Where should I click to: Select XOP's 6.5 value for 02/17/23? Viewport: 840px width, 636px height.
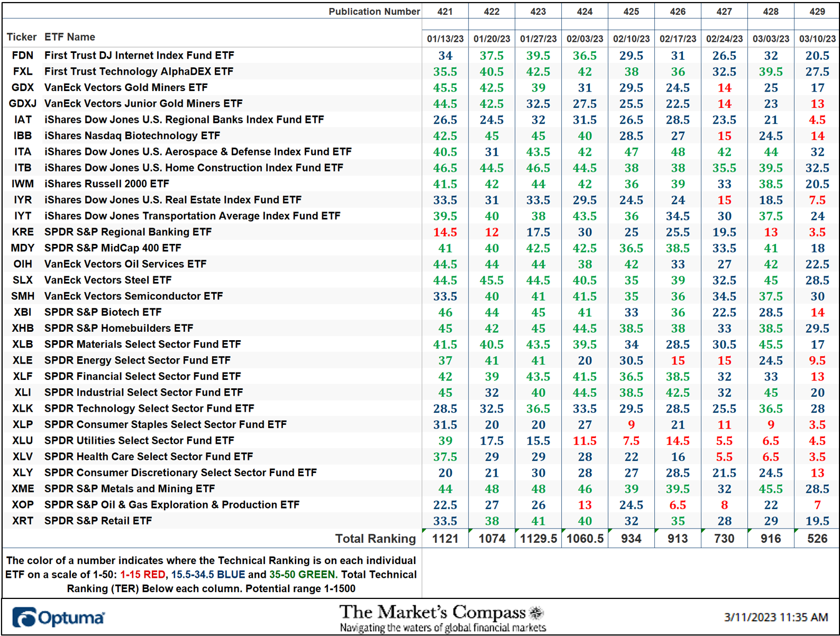point(678,505)
